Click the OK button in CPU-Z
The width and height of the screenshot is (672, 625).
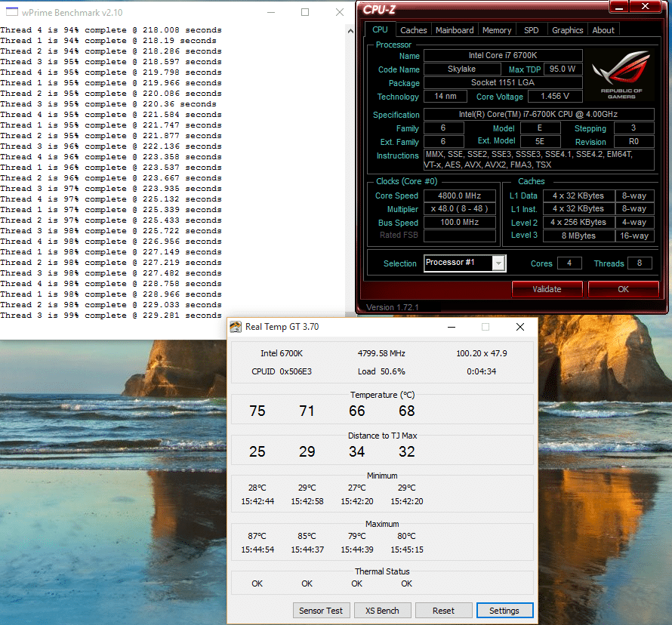(x=623, y=289)
